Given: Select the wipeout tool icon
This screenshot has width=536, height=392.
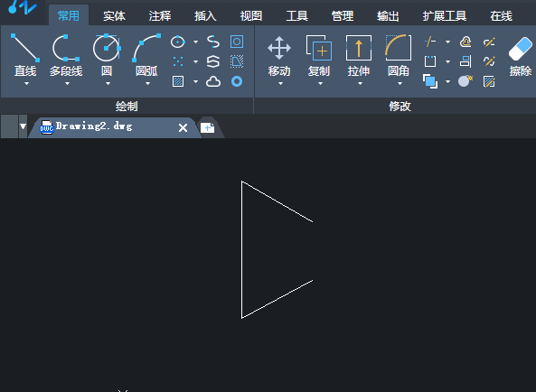Looking at the screenshot, I should (237, 61).
